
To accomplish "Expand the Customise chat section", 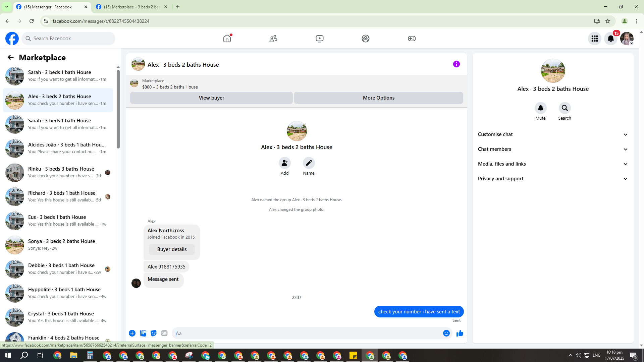I will (x=553, y=134).
